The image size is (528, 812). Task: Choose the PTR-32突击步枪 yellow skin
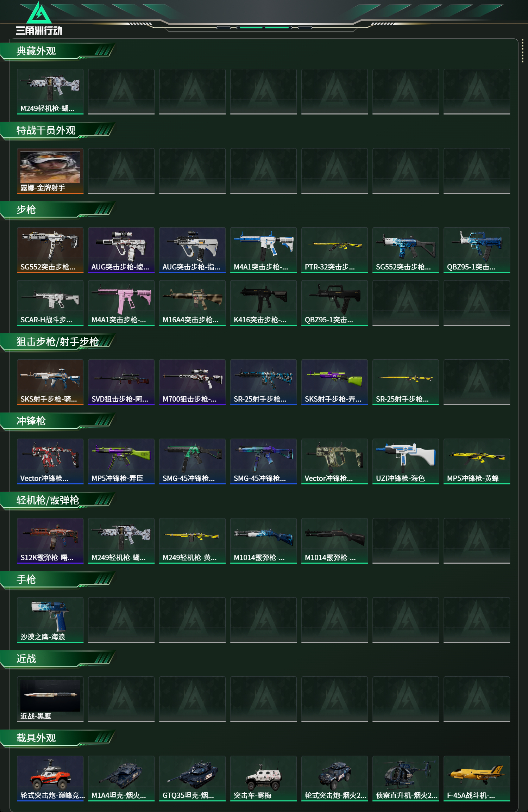tap(334, 250)
